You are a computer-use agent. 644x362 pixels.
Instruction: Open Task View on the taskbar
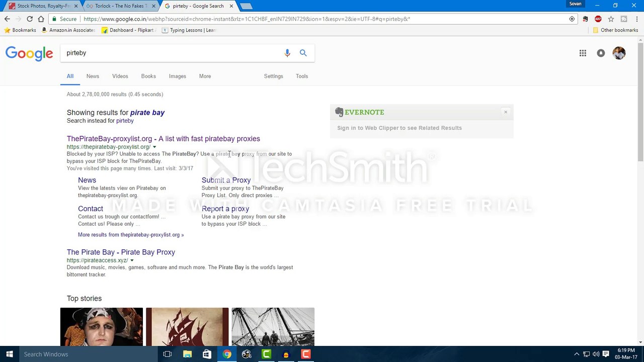click(x=168, y=354)
